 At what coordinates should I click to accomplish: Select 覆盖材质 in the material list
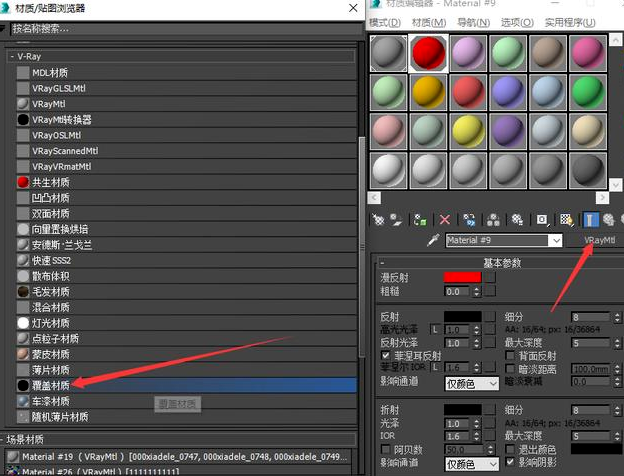tap(51, 385)
